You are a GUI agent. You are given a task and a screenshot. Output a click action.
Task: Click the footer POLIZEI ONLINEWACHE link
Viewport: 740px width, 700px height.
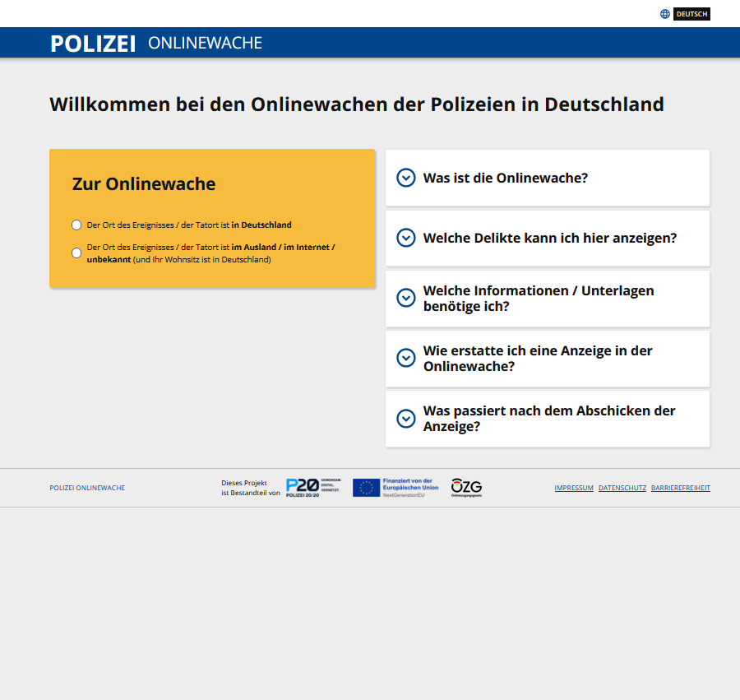[87, 487]
